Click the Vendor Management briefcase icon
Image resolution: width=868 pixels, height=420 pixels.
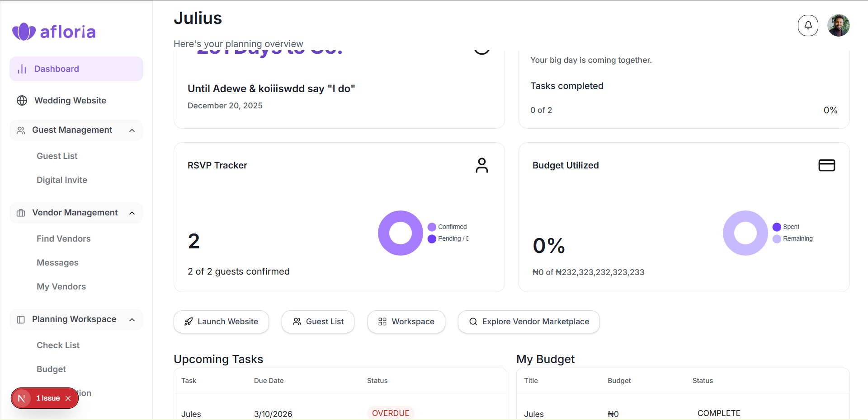(x=21, y=213)
